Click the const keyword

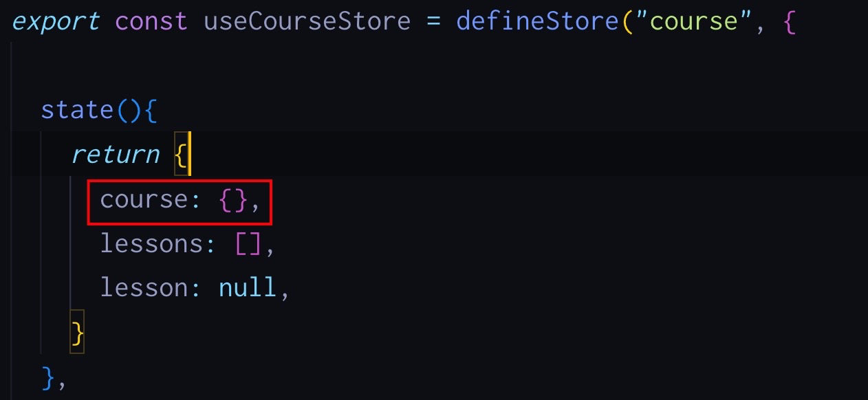point(151,21)
